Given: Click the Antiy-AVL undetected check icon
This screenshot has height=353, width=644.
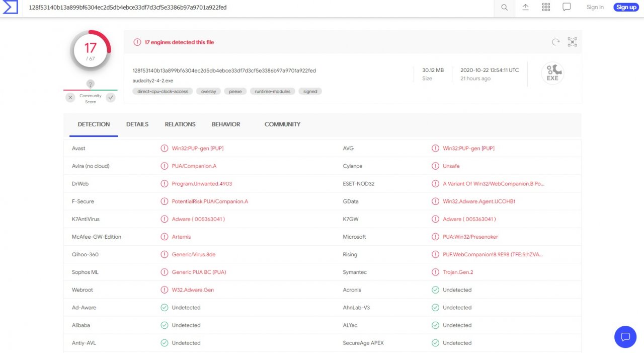Looking at the screenshot, I should click(x=164, y=343).
